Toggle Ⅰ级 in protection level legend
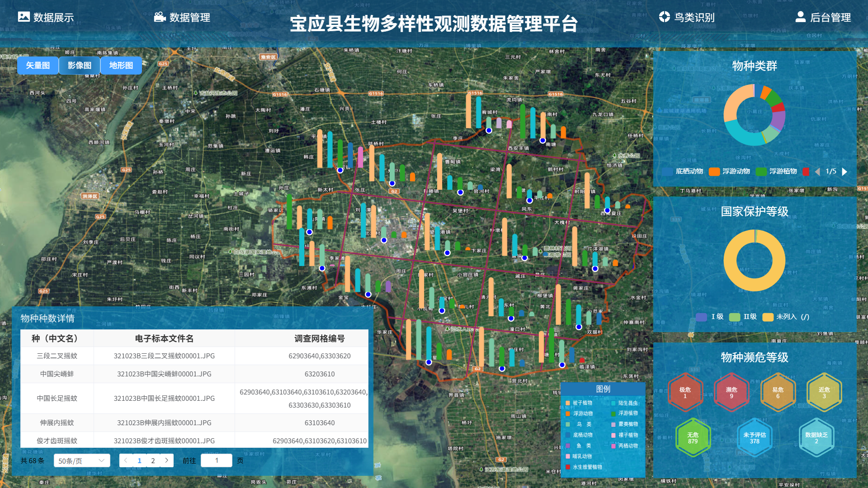868x488 pixels. [x=710, y=317]
